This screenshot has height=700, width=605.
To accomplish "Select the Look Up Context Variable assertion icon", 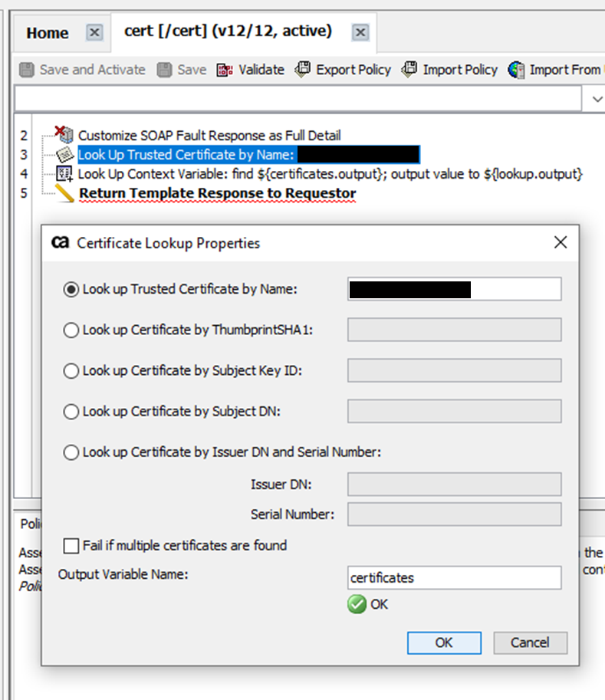I will (64, 174).
